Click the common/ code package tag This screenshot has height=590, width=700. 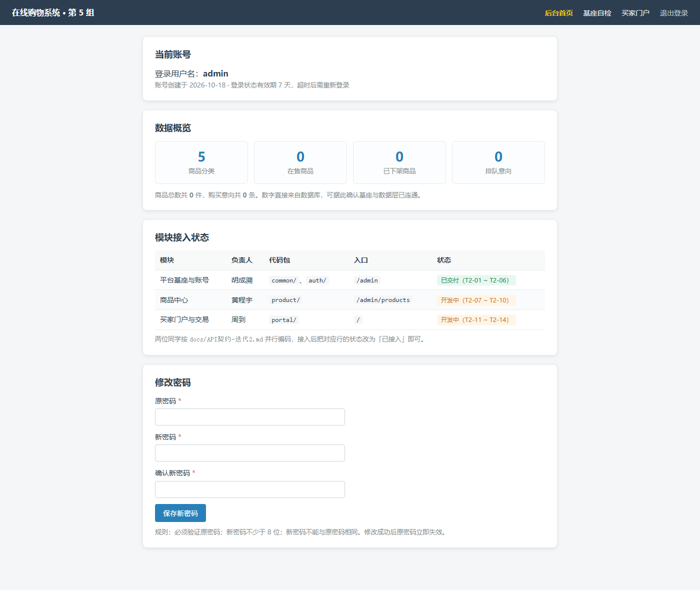(284, 280)
